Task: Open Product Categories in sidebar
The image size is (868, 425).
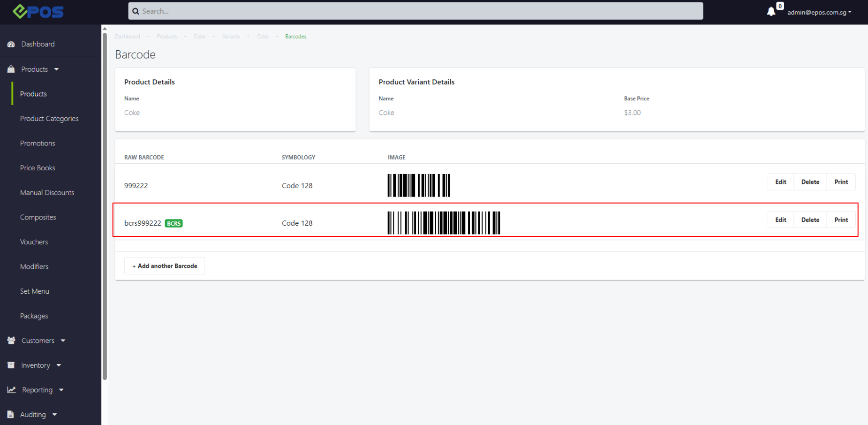Action: [x=49, y=119]
